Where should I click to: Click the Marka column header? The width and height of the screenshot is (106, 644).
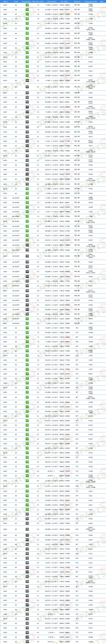tap(5, 1)
